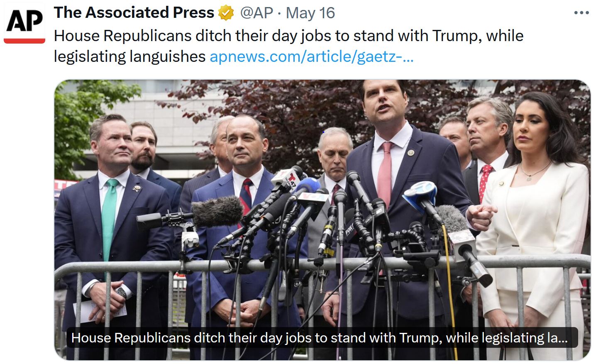Click the green tie in the photo
596x364 pixels.
109,216
